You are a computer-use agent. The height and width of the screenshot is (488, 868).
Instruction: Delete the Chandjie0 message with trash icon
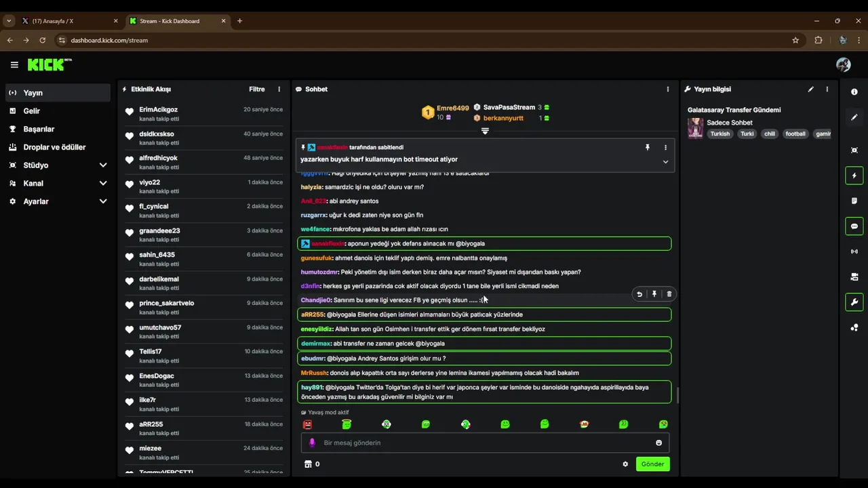click(669, 294)
